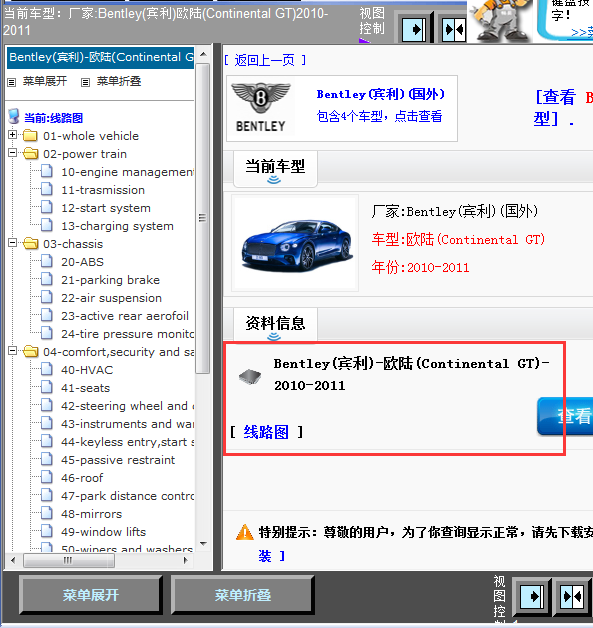The height and width of the screenshot is (628, 593).
Task: Click the 当前:线路图 computer icon
Action: click(14, 117)
